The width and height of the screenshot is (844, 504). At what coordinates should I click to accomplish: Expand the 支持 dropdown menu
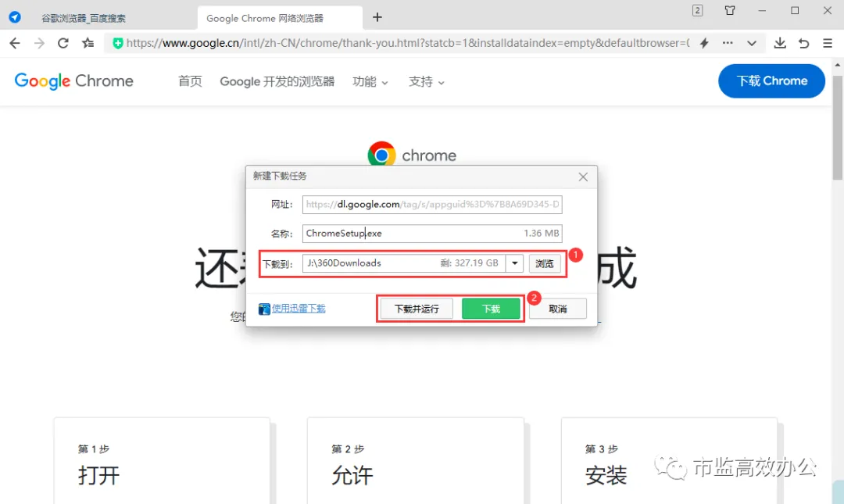[x=427, y=82]
